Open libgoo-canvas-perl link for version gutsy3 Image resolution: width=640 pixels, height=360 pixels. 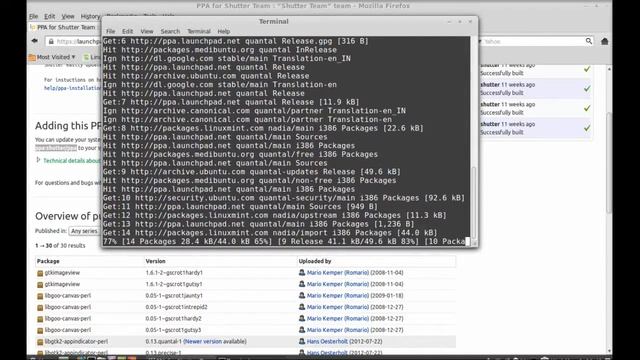point(68,330)
